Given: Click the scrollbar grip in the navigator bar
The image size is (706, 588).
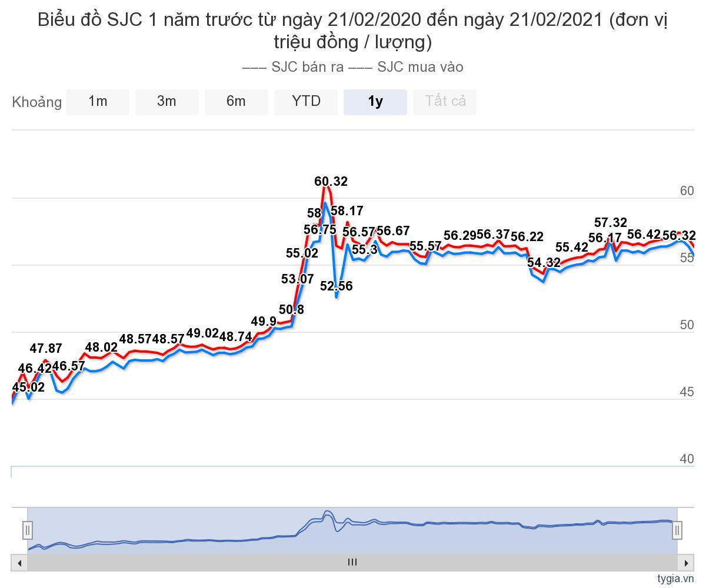Looking at the screenshot, I should (352, 562).
